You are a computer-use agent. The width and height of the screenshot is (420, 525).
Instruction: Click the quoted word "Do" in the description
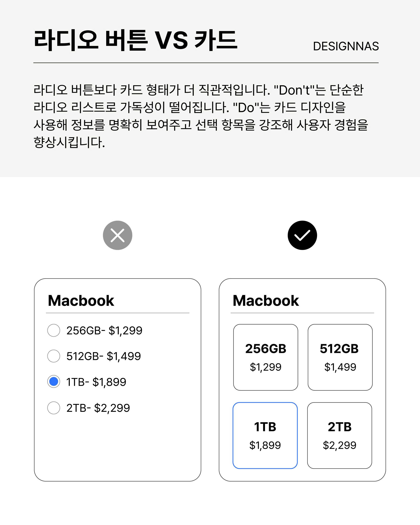246,108
